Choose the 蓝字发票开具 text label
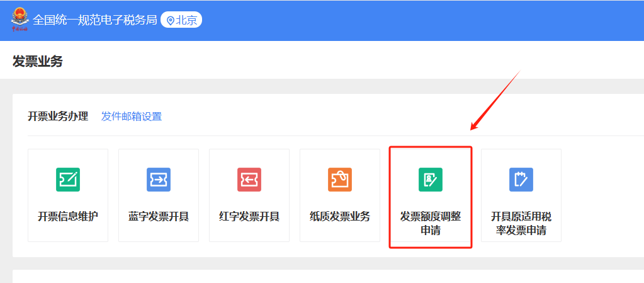Image resolution: width=644 pixels, height=283 pixels. (159, 217)
